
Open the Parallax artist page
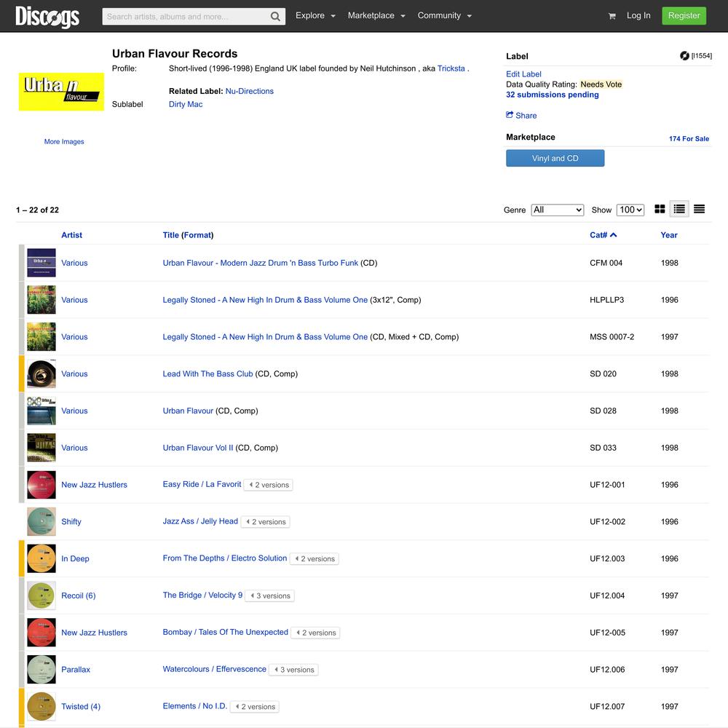76,670
